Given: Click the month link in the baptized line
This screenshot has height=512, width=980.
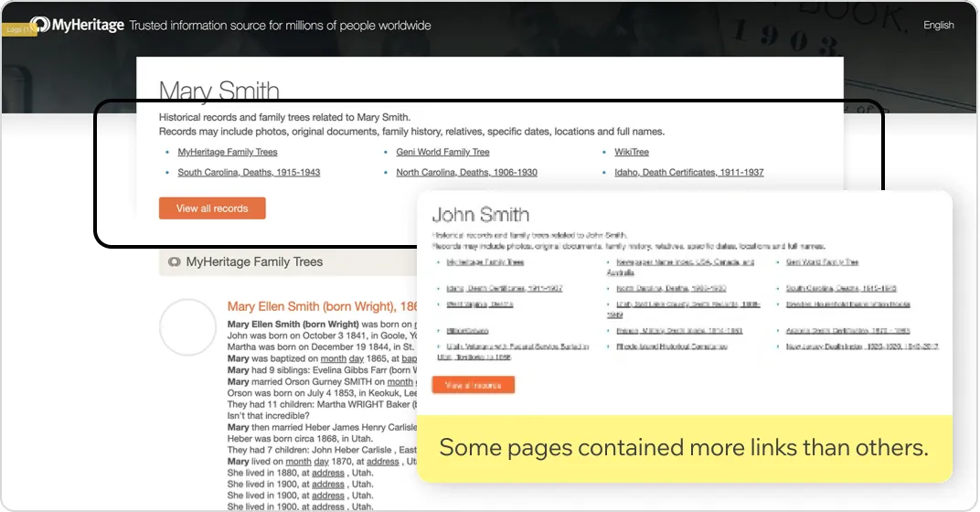Looking at the screenshot, I should 333,358.
